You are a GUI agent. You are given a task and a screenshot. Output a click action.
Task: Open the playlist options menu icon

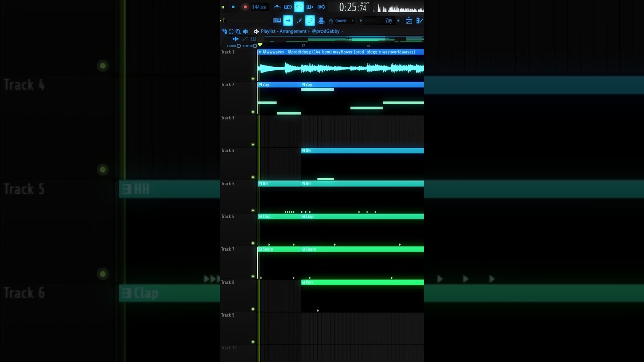(224, 31)
